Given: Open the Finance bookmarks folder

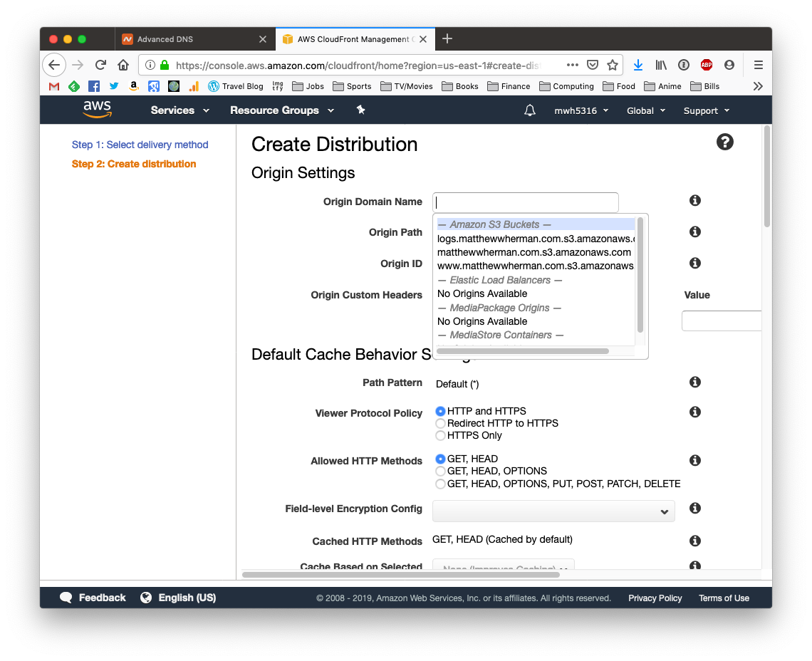Looking at the screenshot, I should click(509, 86).
